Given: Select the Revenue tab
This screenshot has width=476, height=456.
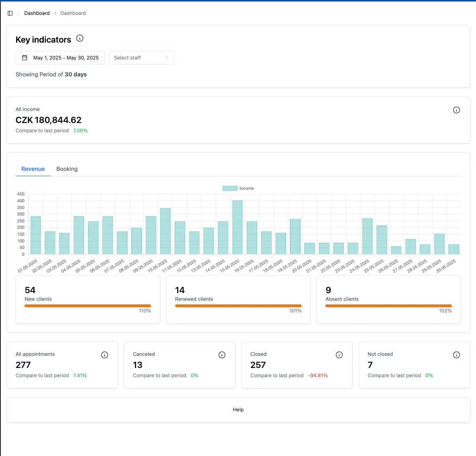Looking at the screenshot, I should click(x=33, y=169).
